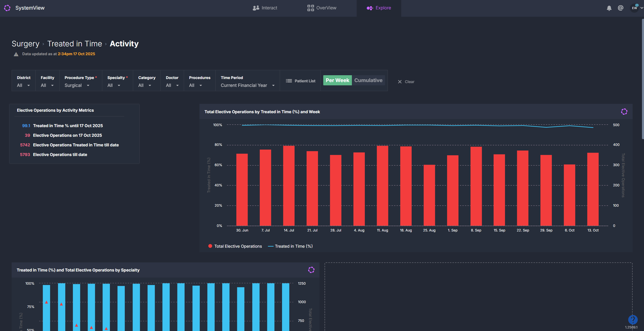Click the SystemView logo icon
The height and width of the screenshot is (331, 644).
(7, 8)
